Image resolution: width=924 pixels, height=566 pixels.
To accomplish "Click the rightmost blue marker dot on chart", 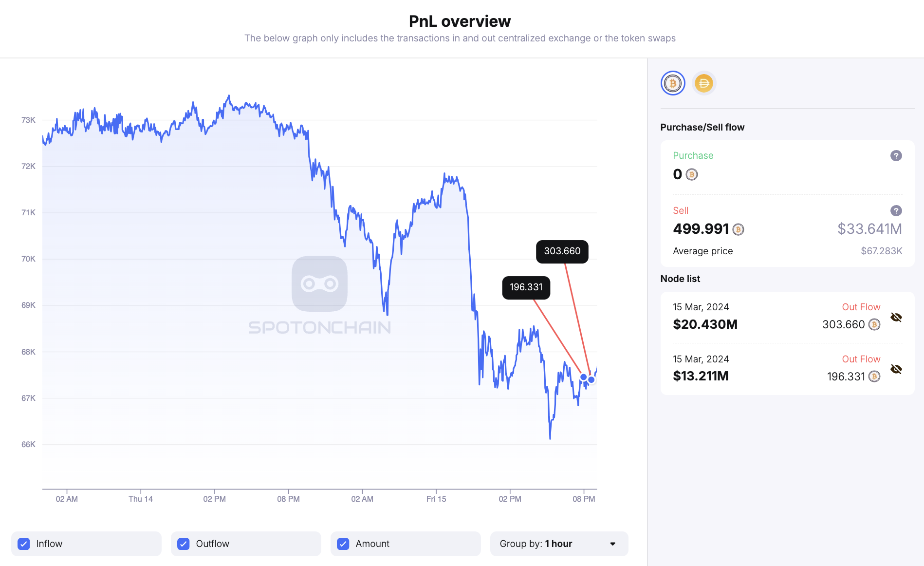I will point(591,379).
